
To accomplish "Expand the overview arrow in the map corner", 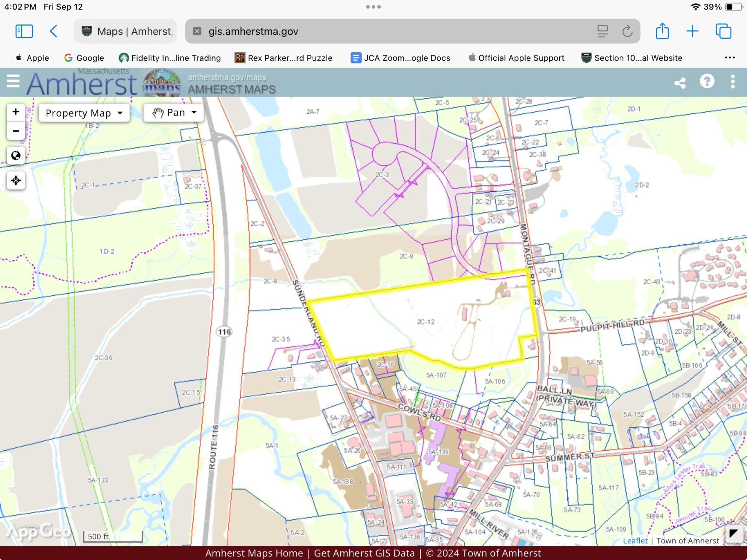I will (x=733, y=534).
